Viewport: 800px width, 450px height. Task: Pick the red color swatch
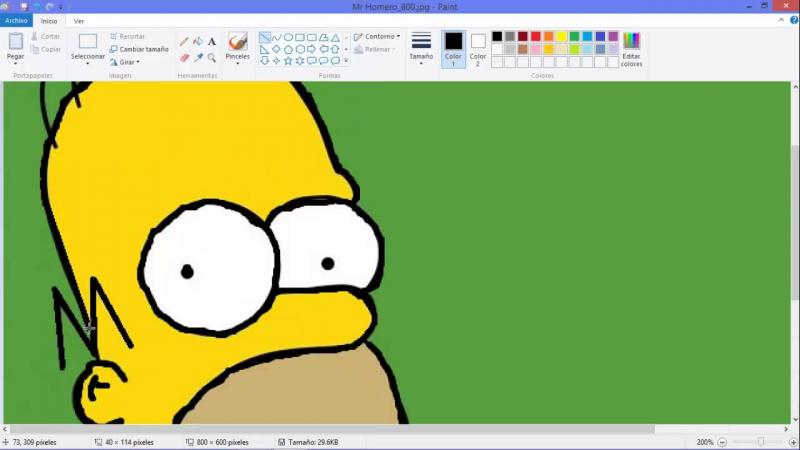click(x=535, y=36)
